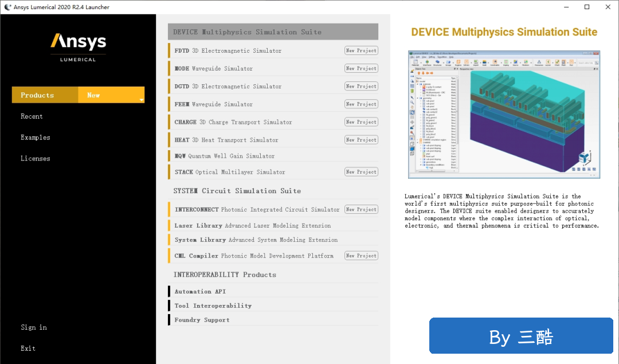
Task: Open the Licenses page
Action: pyautogui.click(x=36, y=158)
